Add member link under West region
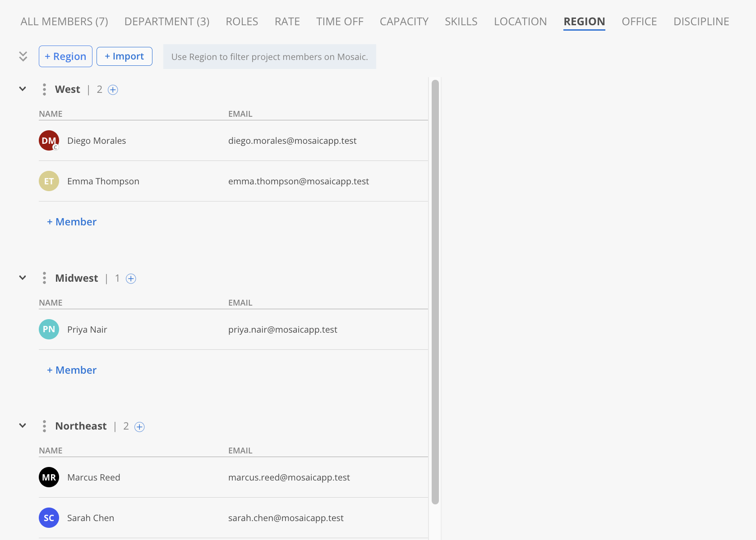756x540 pixels. pyautogui.click(x=72, y=222)
